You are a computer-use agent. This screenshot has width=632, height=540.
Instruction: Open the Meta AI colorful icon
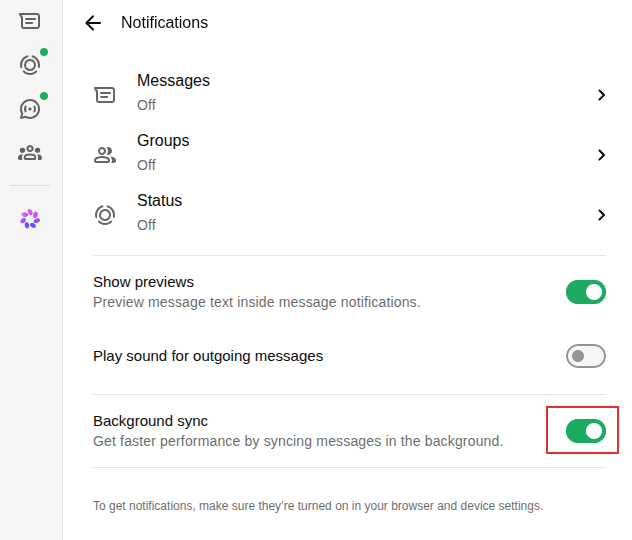tap(30, 219)
